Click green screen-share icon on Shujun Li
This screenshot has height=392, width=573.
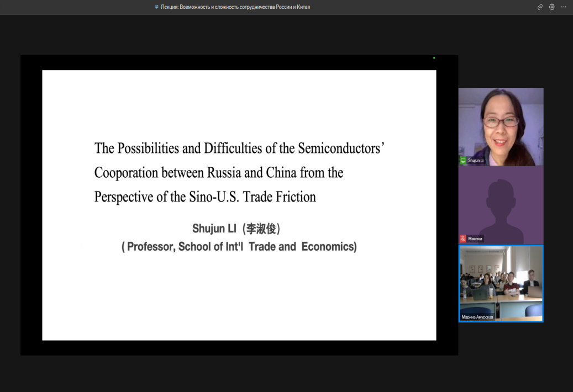coord(463,161)
